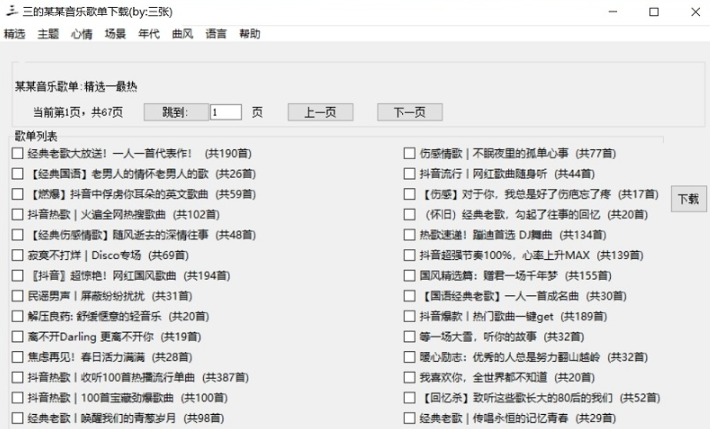
Task: Check 随风逝去的深情往事 playlist checkbox
Action: [x=18, y=235]
